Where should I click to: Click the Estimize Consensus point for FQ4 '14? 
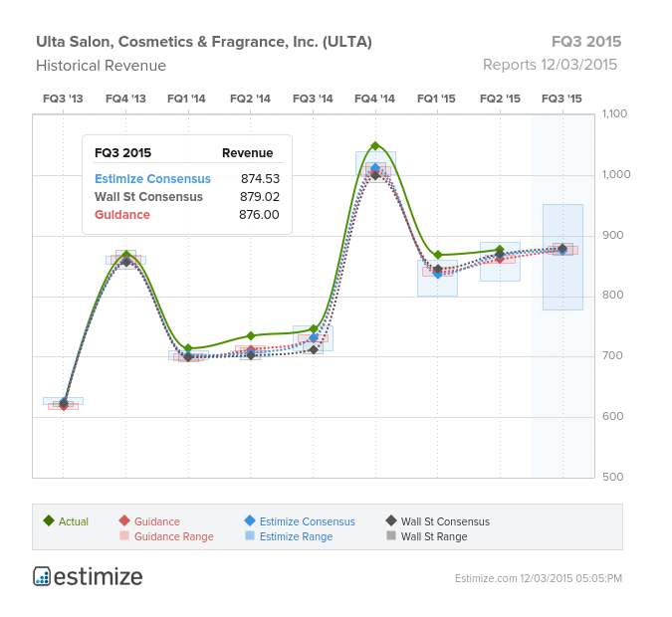click(x=375, y=168)
